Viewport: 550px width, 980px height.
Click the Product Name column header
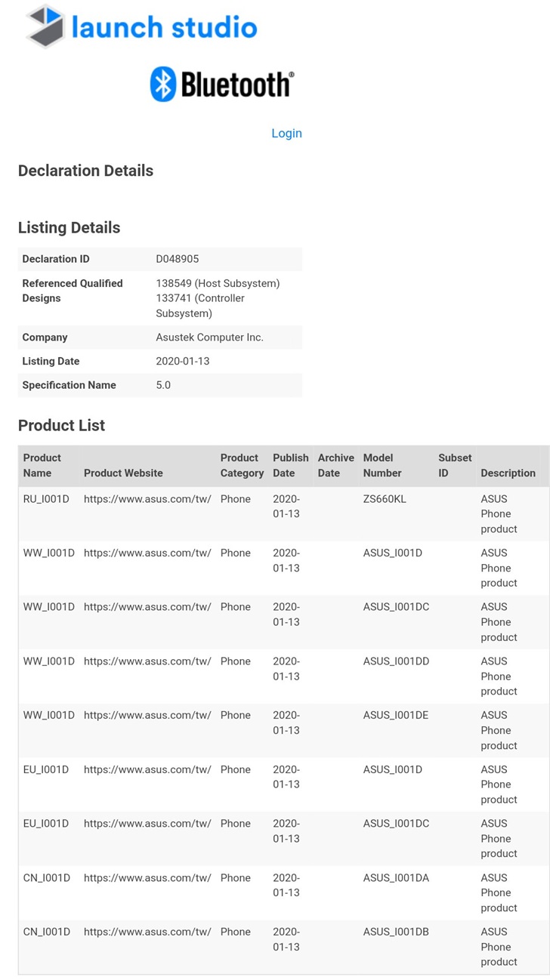pos(42,466)
